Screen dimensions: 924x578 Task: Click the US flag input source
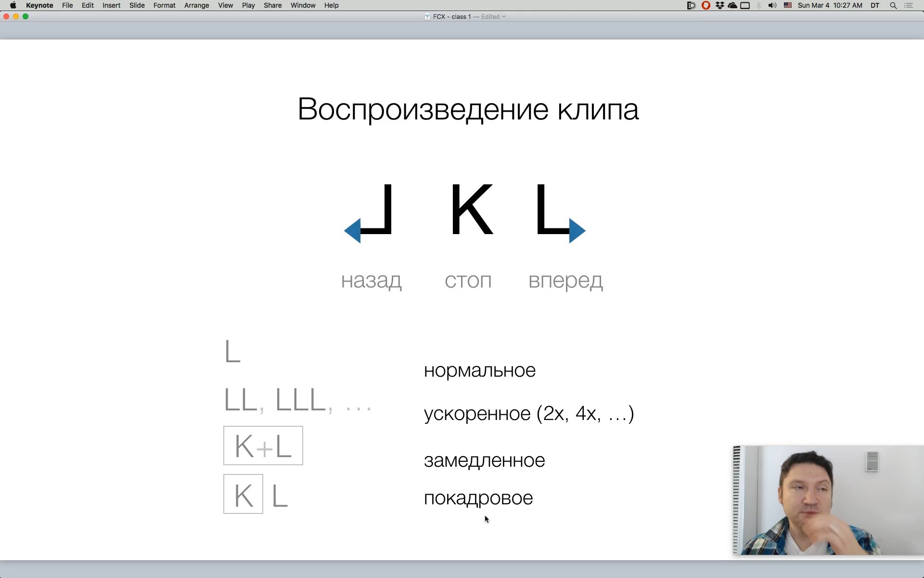tap(788, 5)
